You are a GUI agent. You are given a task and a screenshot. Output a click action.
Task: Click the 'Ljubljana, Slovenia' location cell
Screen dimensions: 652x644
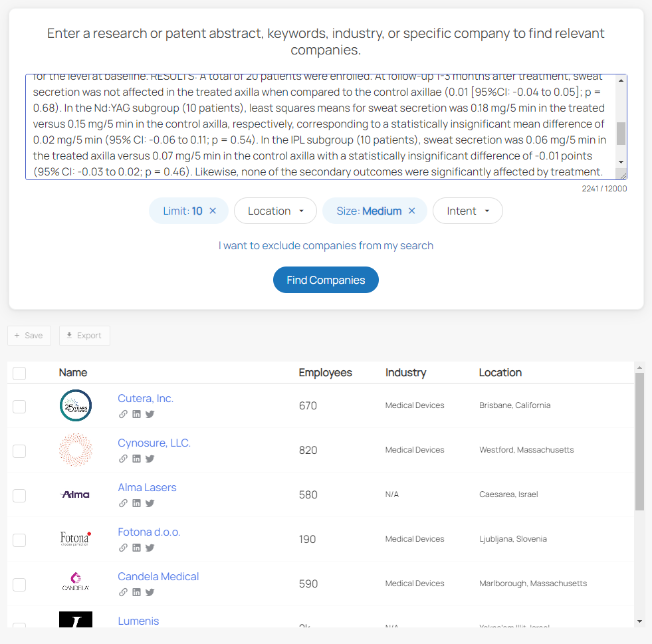click(512, 539)
